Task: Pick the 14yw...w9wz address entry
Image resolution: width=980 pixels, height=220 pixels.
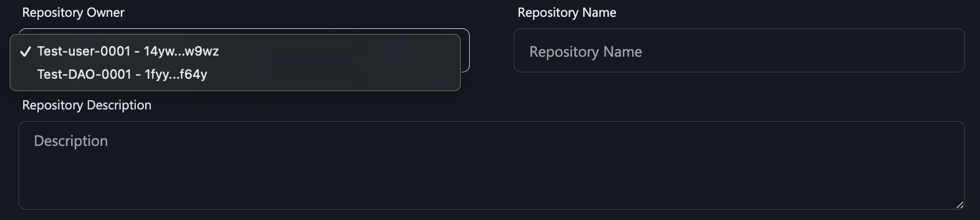Action: pyautogui.click(x=181, y=51)
